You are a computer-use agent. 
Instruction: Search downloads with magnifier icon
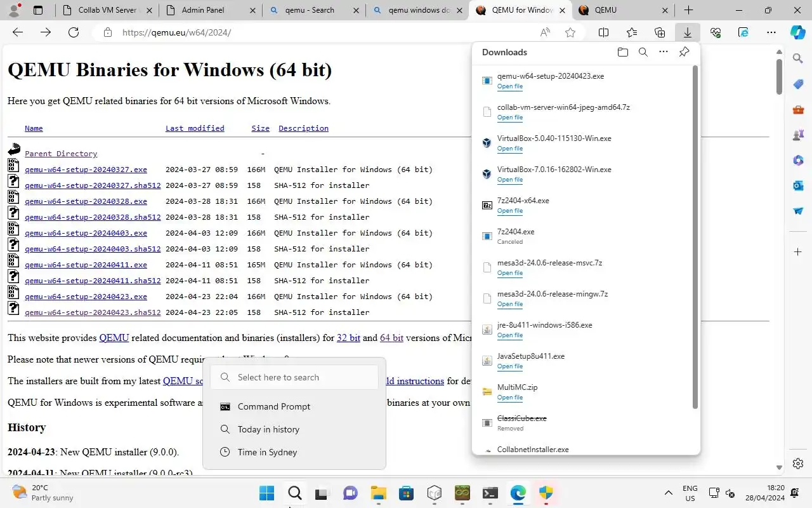(643, 52)
